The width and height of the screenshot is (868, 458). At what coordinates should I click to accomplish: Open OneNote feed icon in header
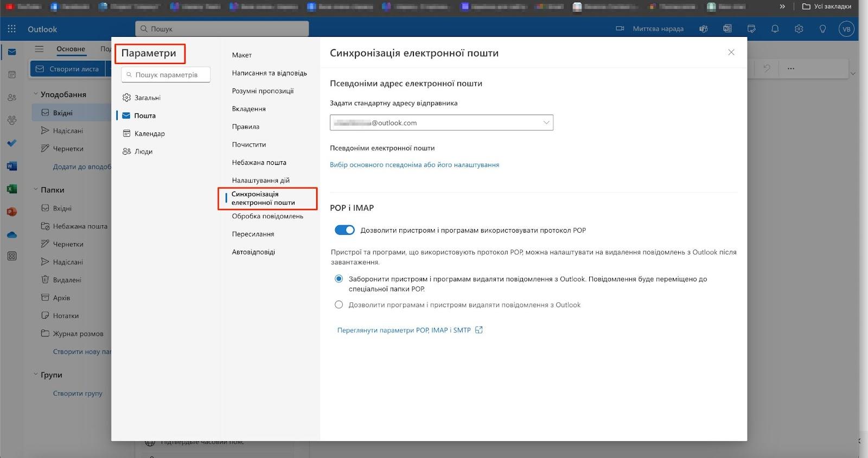pyautogui.click(x=727, y=29)
